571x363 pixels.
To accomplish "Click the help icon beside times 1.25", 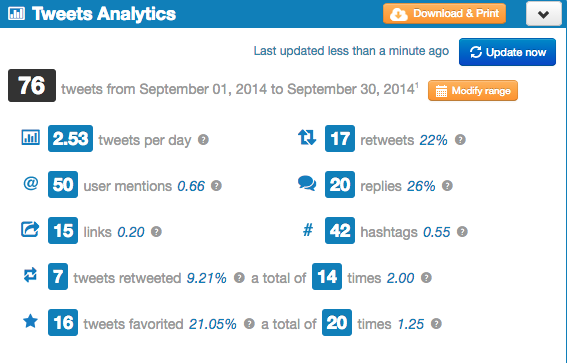I will (436, 324).
